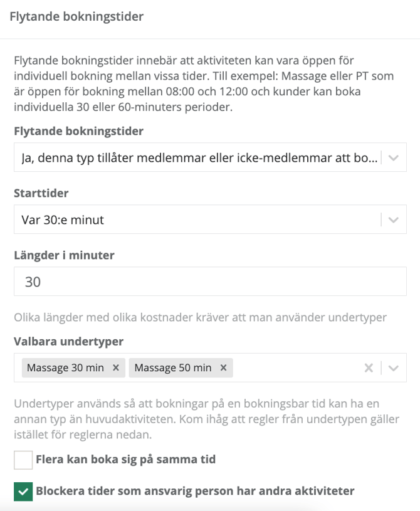Click inside the undertyper field to add another

(x=295, y=369)
